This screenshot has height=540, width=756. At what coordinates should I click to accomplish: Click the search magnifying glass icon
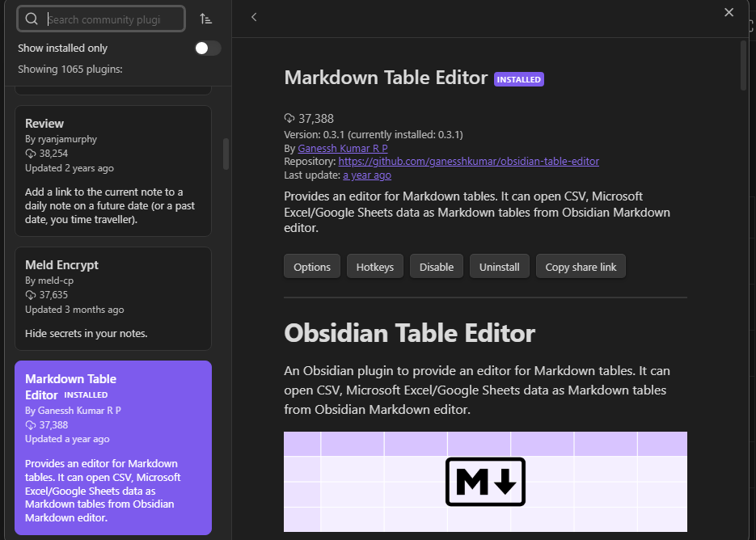coord(32,18)
